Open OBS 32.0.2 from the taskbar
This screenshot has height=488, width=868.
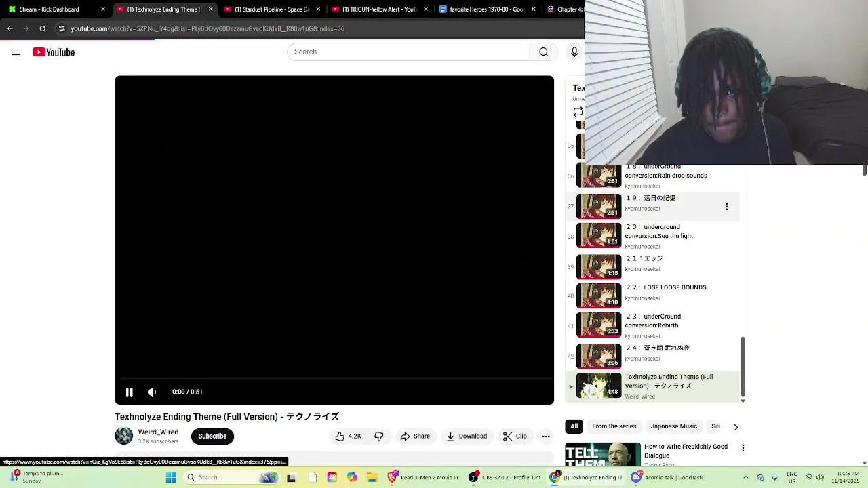505,477
